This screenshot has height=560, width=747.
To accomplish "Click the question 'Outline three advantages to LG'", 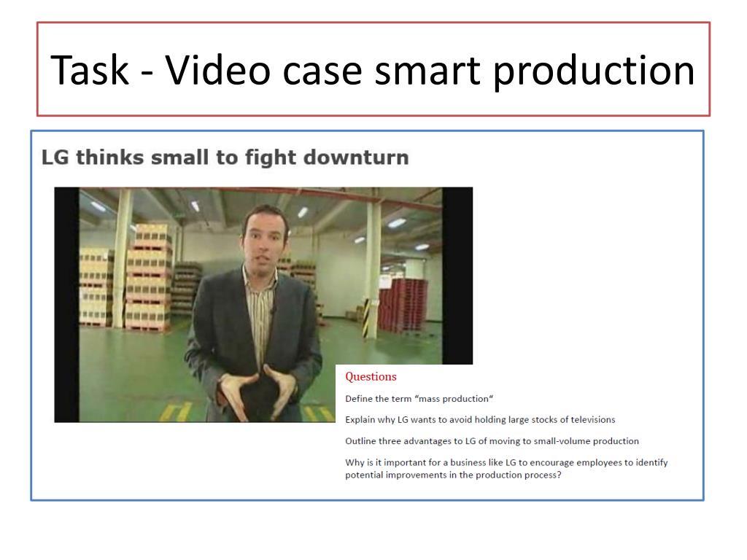I will [492, 441].
